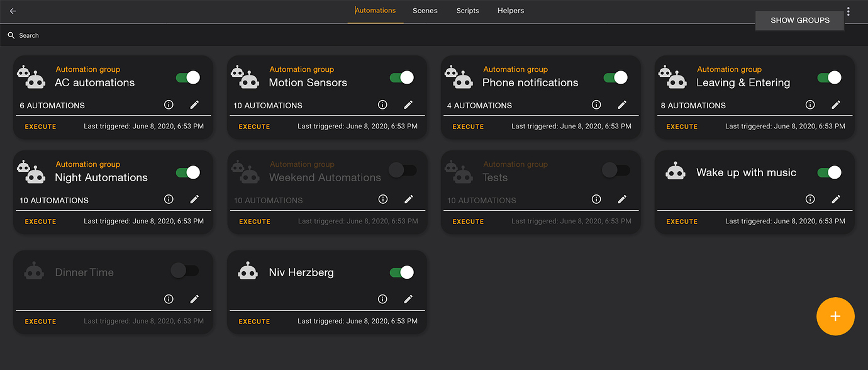Open info for Weekend Automations

click(x=382, y=199)
